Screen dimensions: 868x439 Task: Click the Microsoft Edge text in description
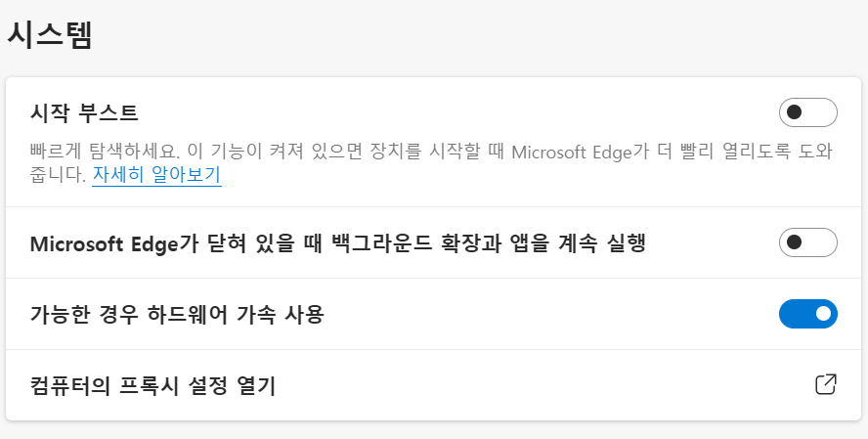[x=571, y=152]
